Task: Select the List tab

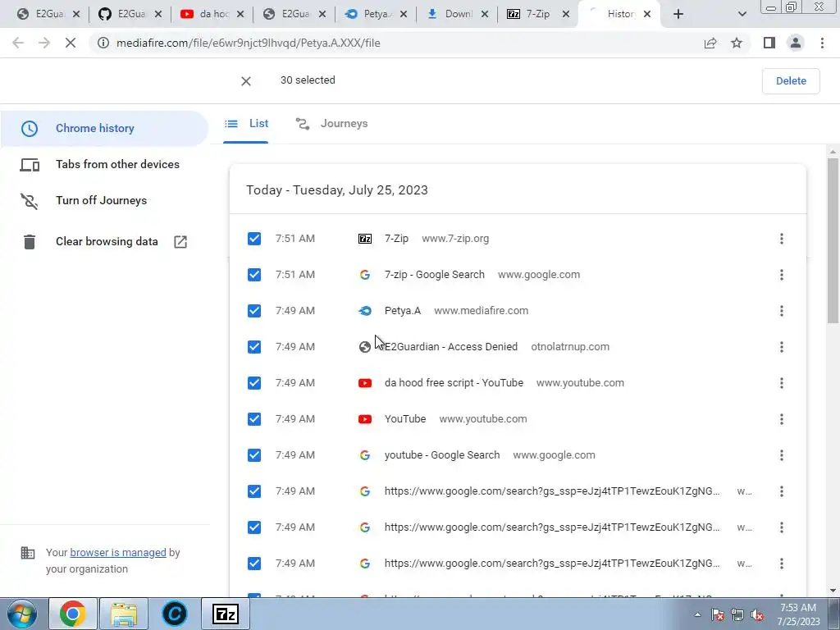Action: click(246, 124)
